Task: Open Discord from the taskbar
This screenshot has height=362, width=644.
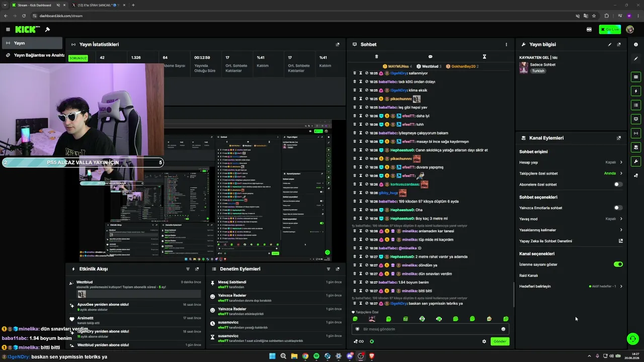Action: 350,356
